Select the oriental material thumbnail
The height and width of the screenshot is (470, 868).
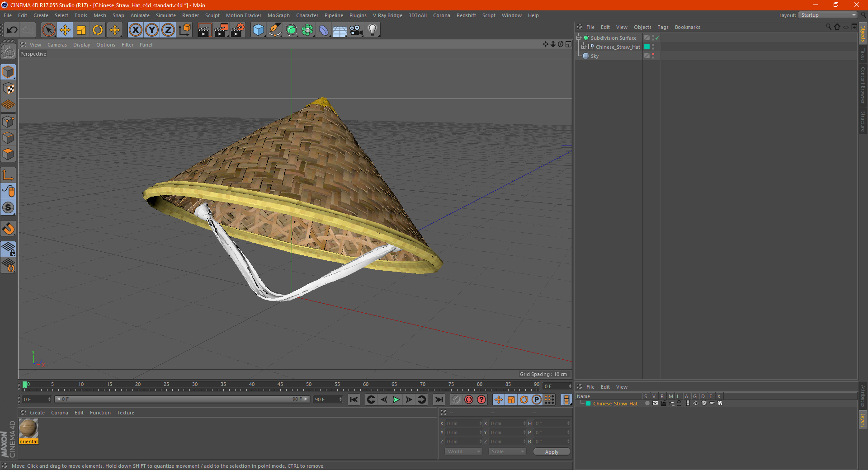[28, 428]
